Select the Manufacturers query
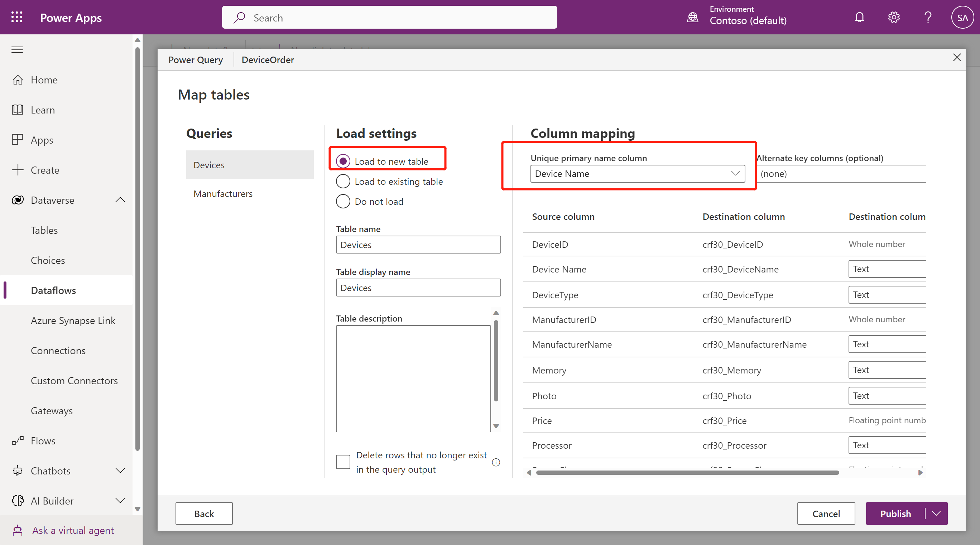Image resolution: width=980 pixels, height=545 pixels. 223,194
